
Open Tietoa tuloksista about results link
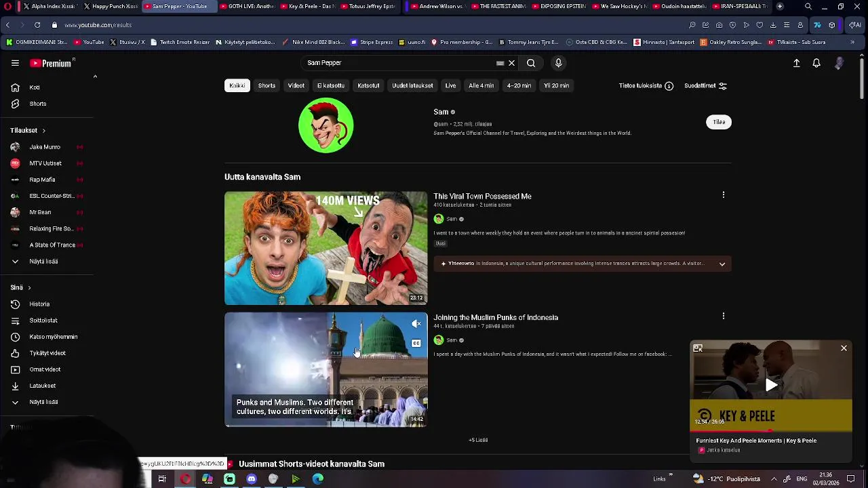[646, 86]
